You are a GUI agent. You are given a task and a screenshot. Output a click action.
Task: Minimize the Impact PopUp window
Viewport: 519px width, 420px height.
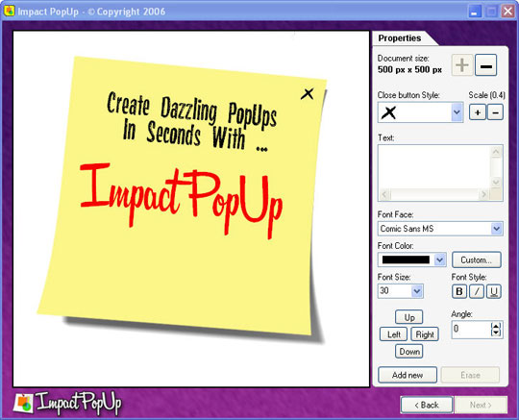tap(475, 12)
